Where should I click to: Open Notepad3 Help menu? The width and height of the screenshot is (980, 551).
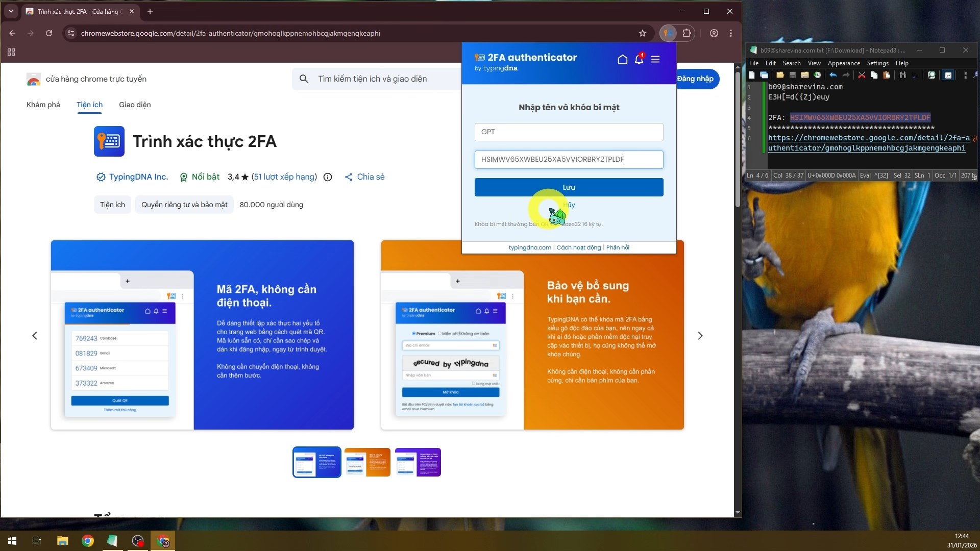click(902, 63)
